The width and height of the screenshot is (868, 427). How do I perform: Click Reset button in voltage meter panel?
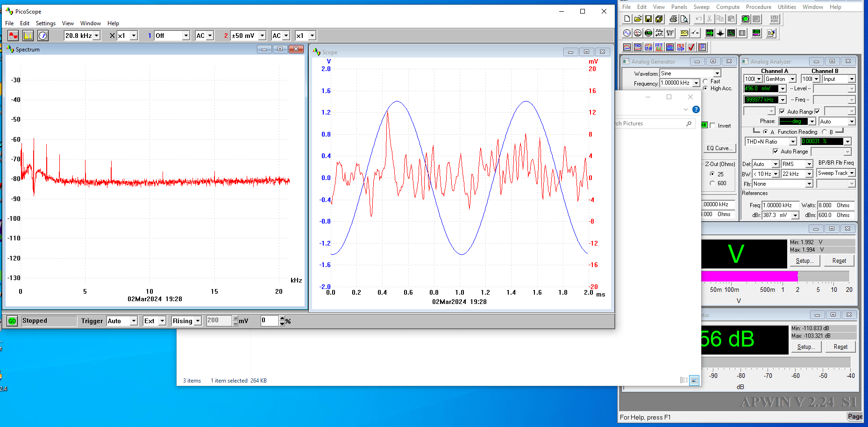pos(839,261)
